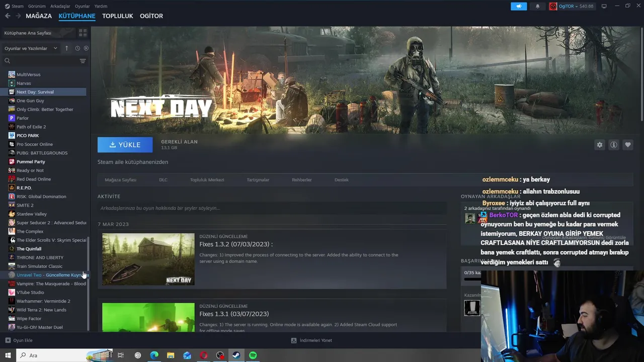
Task: Open Topluluk Merkezi link
Action: point(207,179)
